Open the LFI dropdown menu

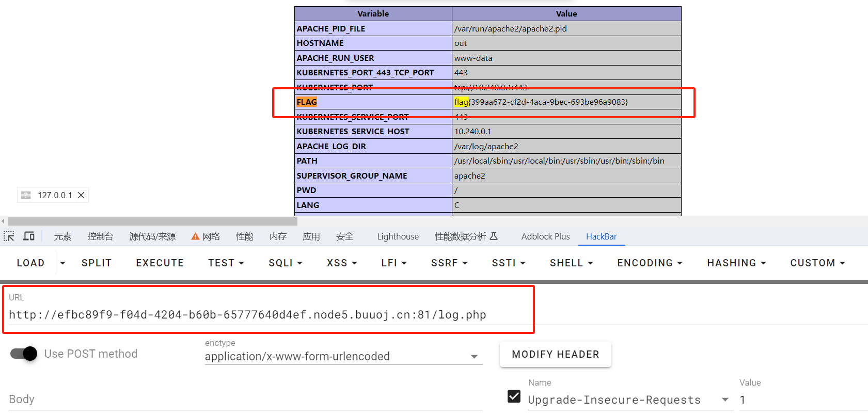coord(394,263)
